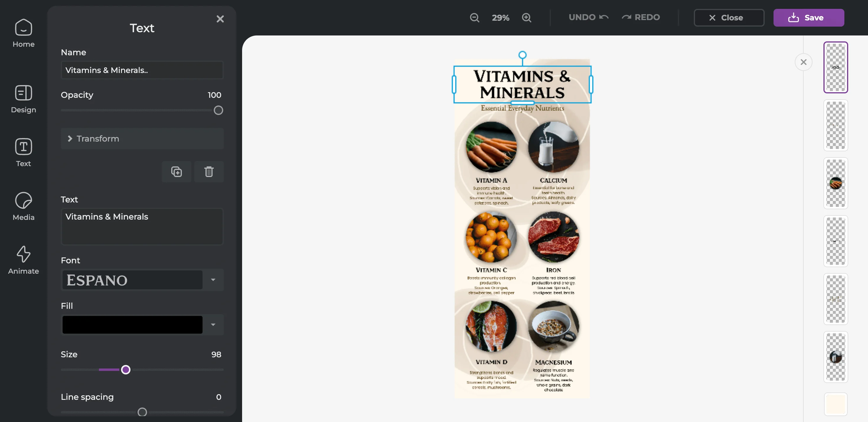Click the zoom out magnifier icon
Image resolution: width=868 pixels, height=422 pixels.
coord(474,17)
